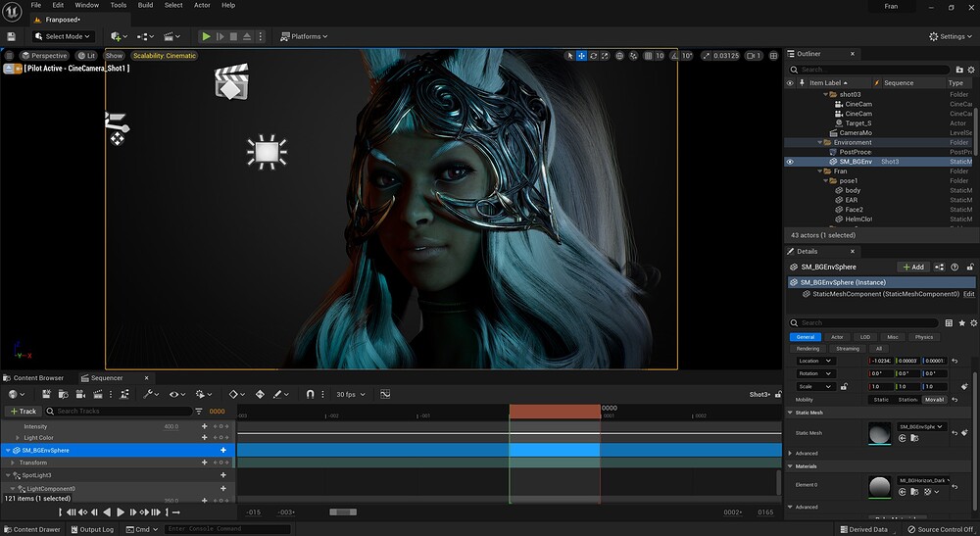Click the Element 0 material thumbnail
980x536 pixels.
880,487
